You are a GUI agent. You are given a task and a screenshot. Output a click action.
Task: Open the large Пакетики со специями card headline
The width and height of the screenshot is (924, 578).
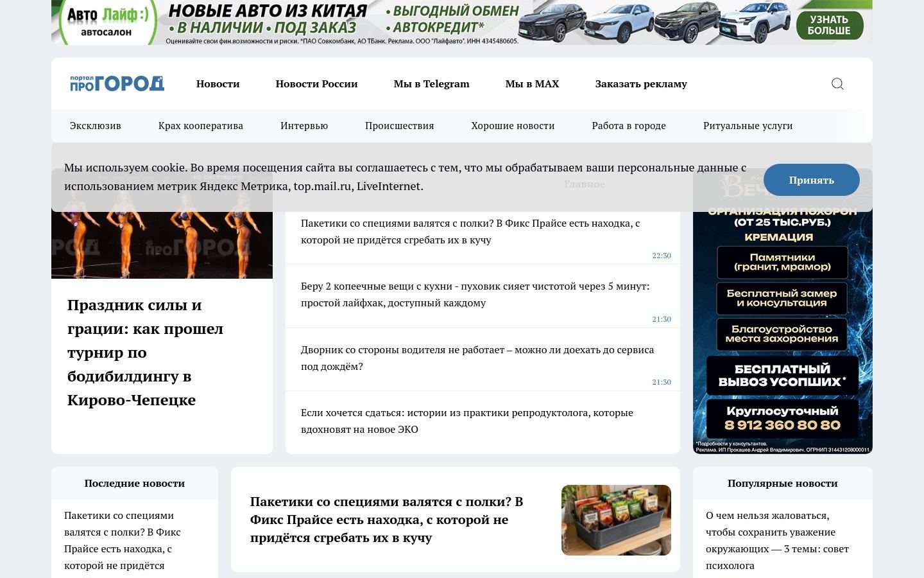(x=386, y=520)
